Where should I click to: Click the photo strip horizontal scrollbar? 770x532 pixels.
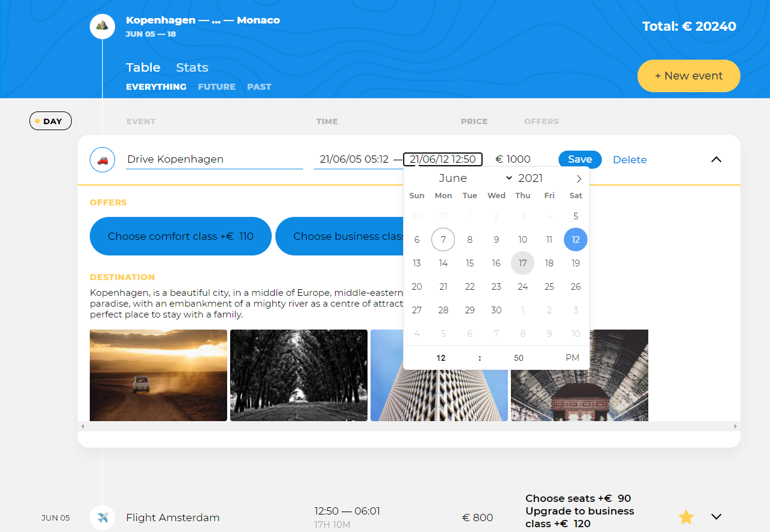[x=409, y=427]
